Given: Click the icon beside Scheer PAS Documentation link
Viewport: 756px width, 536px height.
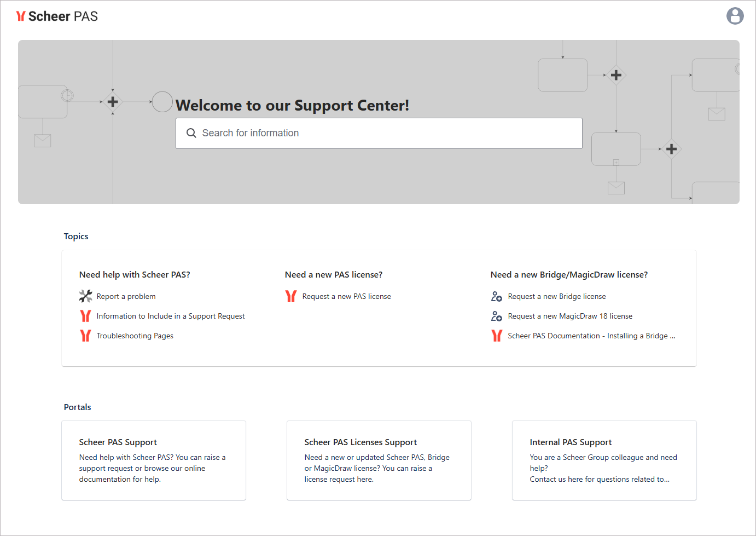Looking at the screenshot, I should click(x=497, y=336).
